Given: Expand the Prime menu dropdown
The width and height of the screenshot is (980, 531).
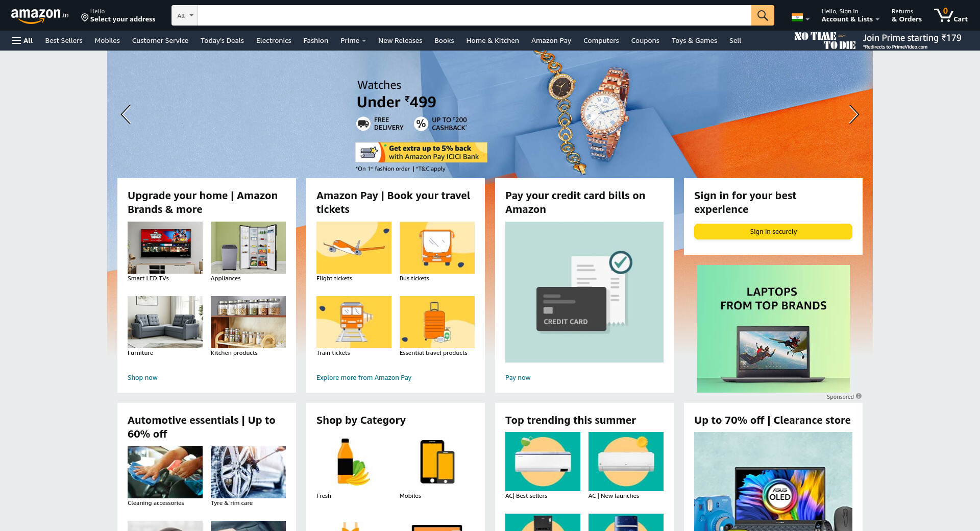Looking at the screenshot, I should point(353,40).
